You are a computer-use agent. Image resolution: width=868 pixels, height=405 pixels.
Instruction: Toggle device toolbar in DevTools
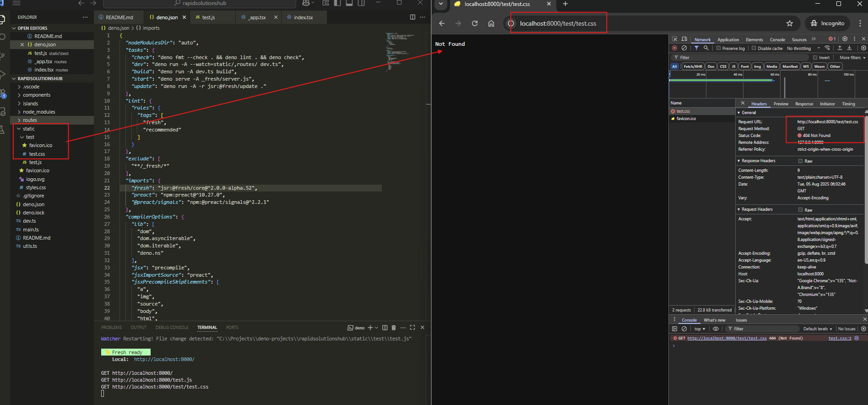[x=684, y=39]
